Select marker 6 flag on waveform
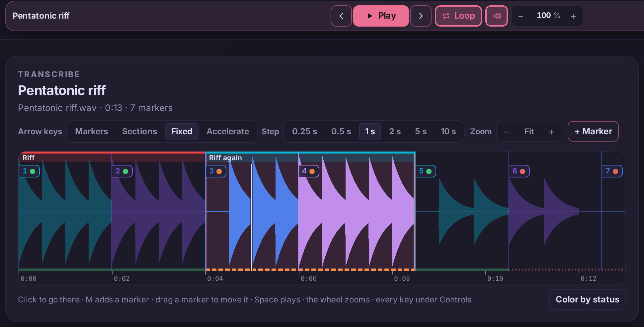The image size is (644, 327). [519, 171]
